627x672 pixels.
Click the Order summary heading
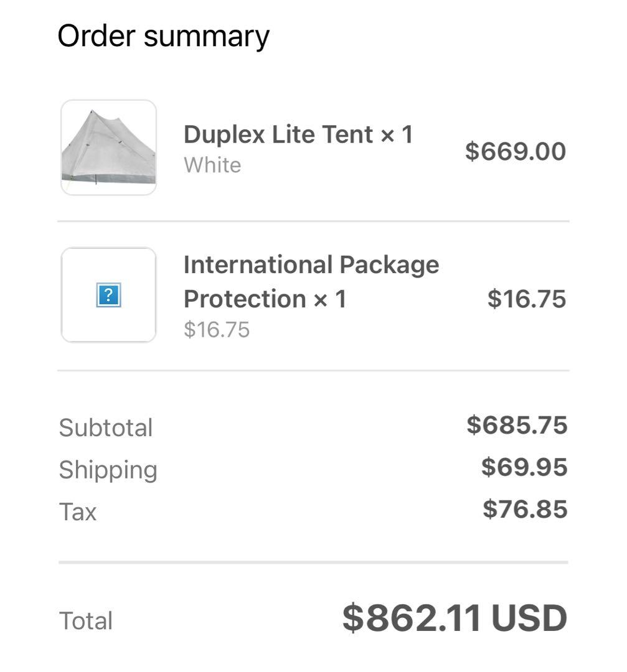[x=163, y=35]
